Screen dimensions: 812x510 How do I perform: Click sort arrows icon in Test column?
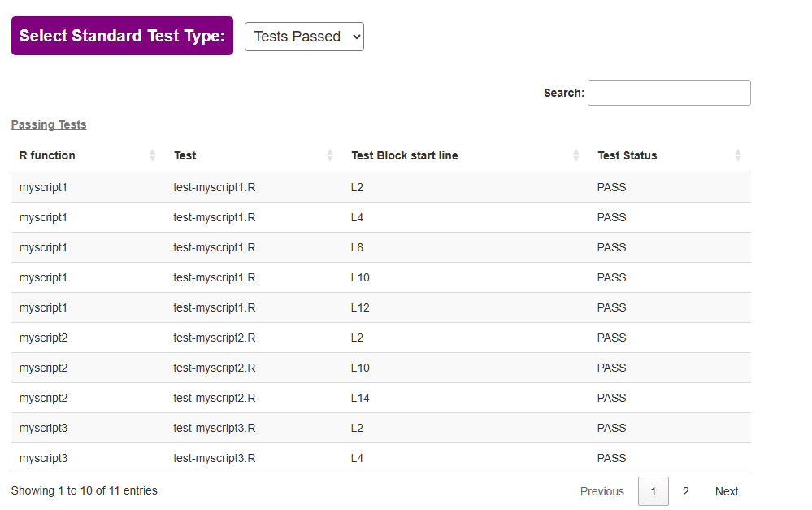330,155
